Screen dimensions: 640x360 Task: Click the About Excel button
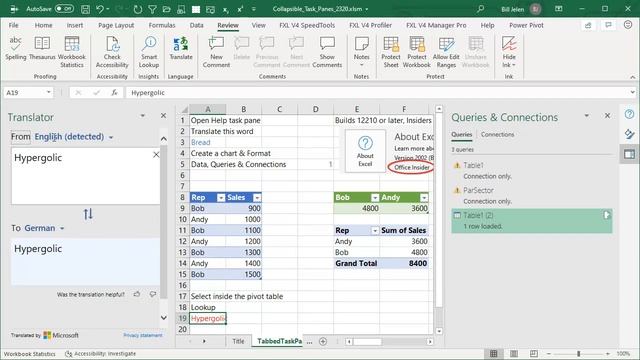(365, 151)
